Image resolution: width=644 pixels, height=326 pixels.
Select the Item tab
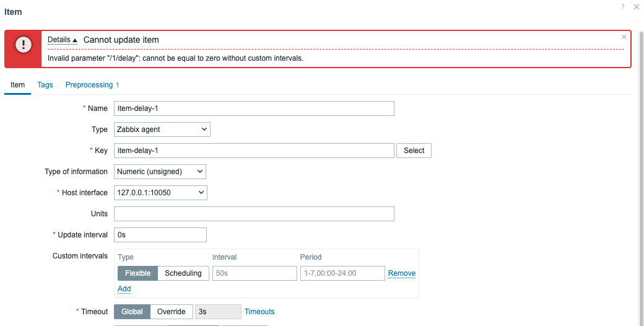(x=17, y=85)
